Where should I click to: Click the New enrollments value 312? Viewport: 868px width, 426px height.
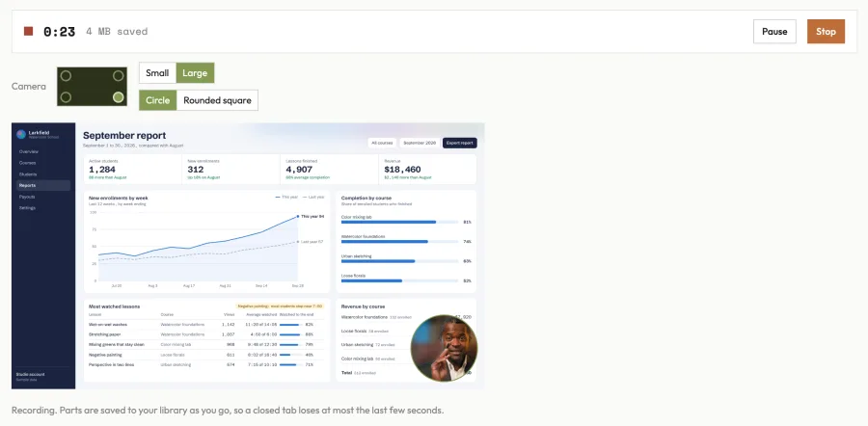click(196, 170)
